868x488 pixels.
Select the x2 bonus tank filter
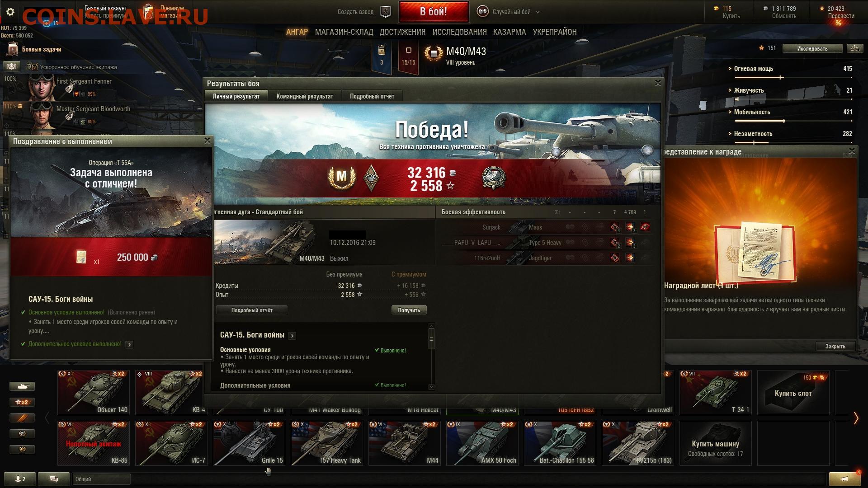[22, 402]
